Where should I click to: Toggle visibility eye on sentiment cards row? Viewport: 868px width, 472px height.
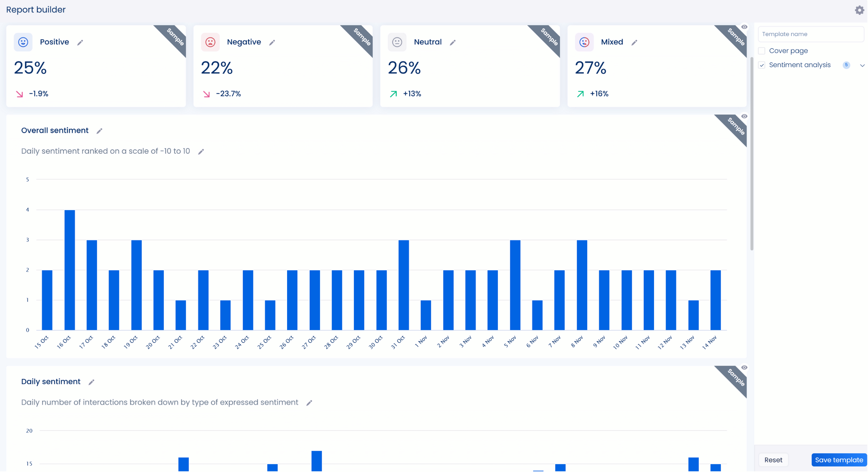[744, 27]
